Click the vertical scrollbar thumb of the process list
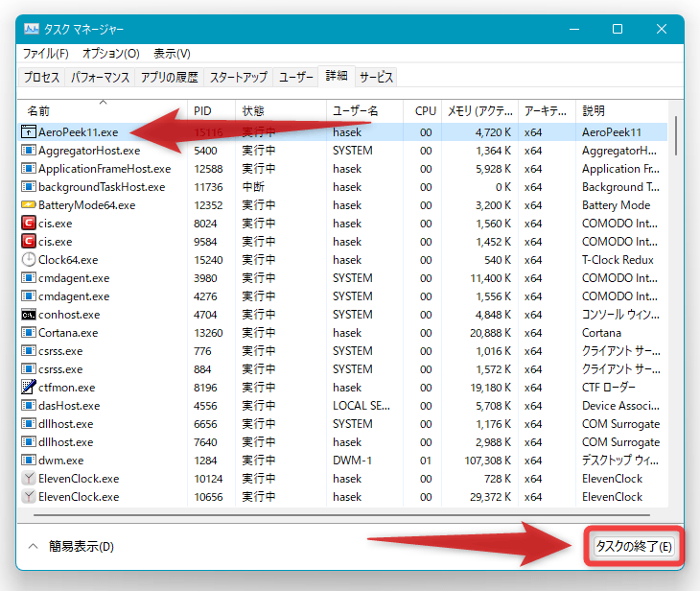The width and height of the screenshot is (700, 591). [676, 135]
